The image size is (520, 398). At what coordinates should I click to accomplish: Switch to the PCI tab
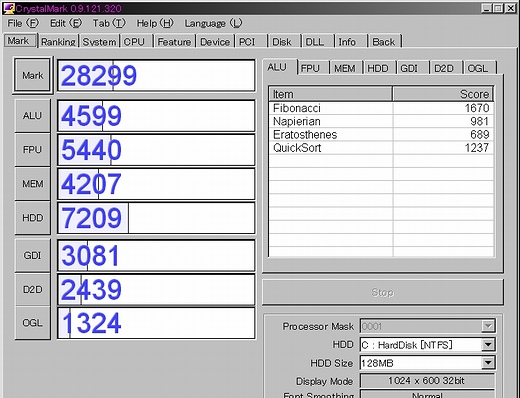click(x=252, y=42)
